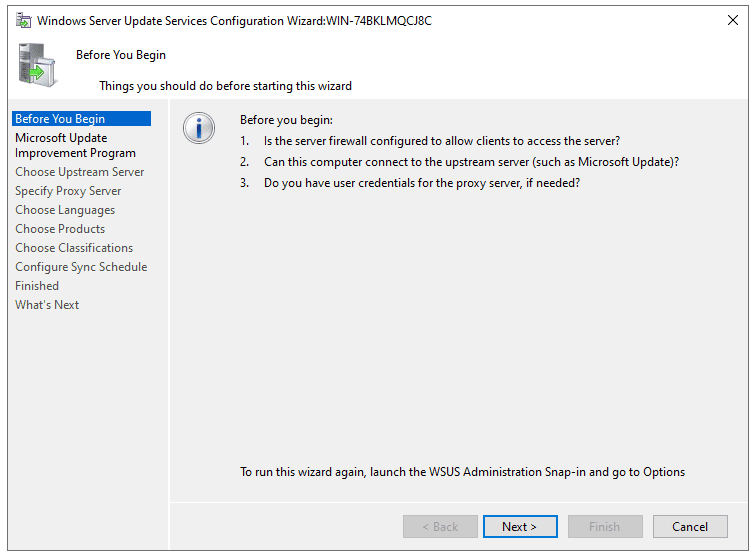Click the 'Before you begin:' heading text
Viewport: 755px width, 556px height.
tap(286, 120)
